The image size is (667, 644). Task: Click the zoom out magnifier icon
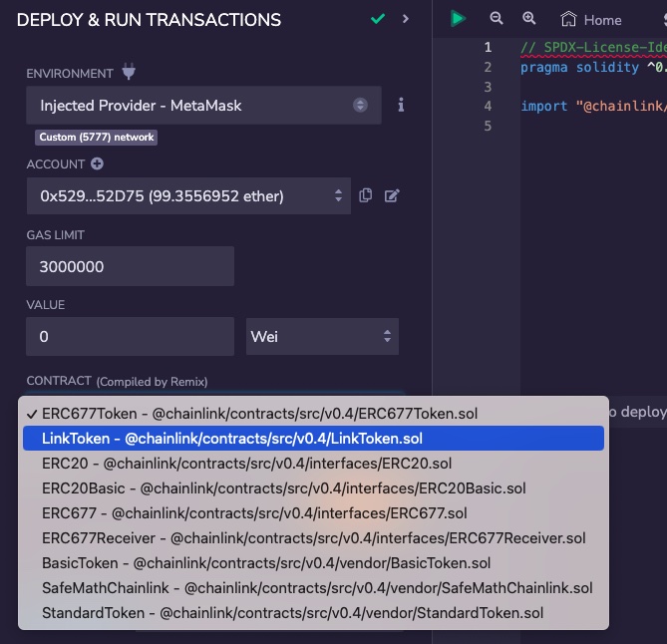click(497, 19)
